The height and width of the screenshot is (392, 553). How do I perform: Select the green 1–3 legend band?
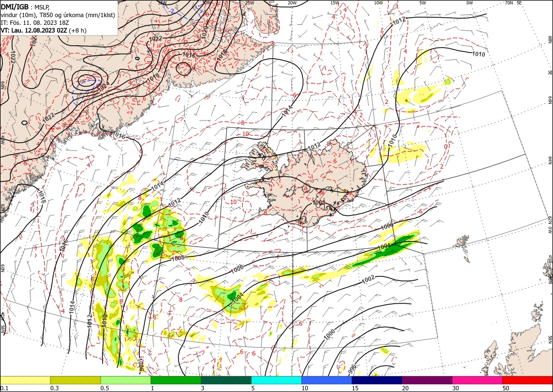coord(176,380)
